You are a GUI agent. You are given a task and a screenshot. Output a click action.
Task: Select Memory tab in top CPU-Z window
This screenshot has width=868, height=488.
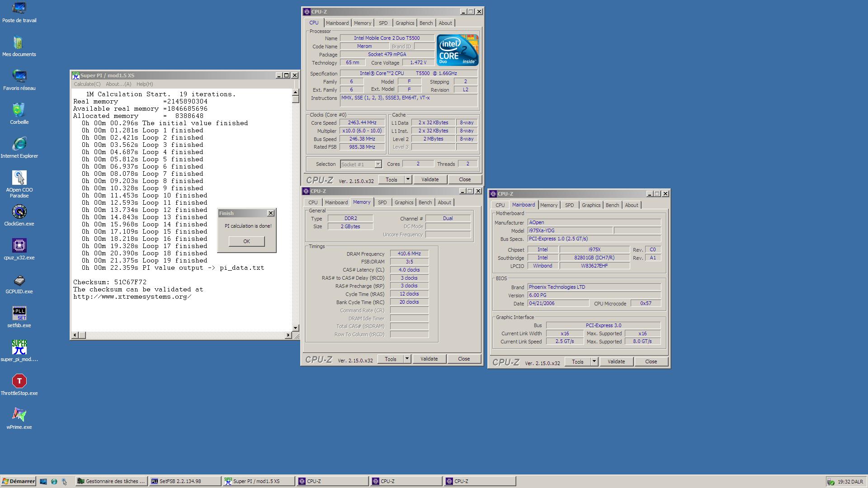[363, 23]
